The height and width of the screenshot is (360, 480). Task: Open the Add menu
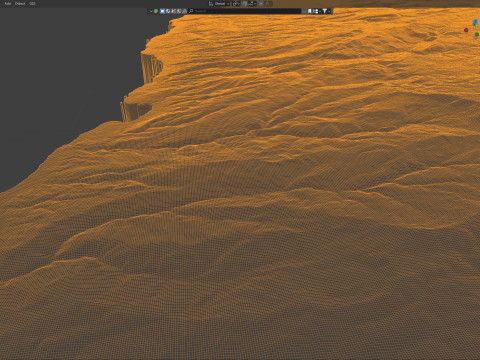[7, 4]
